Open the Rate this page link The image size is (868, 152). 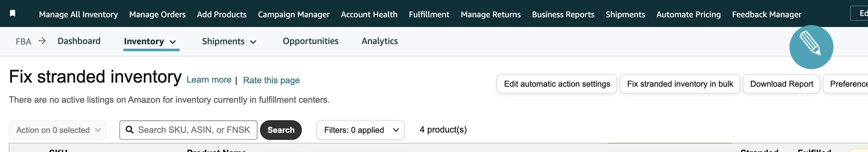pyautogui.click(x=271, y=80)
